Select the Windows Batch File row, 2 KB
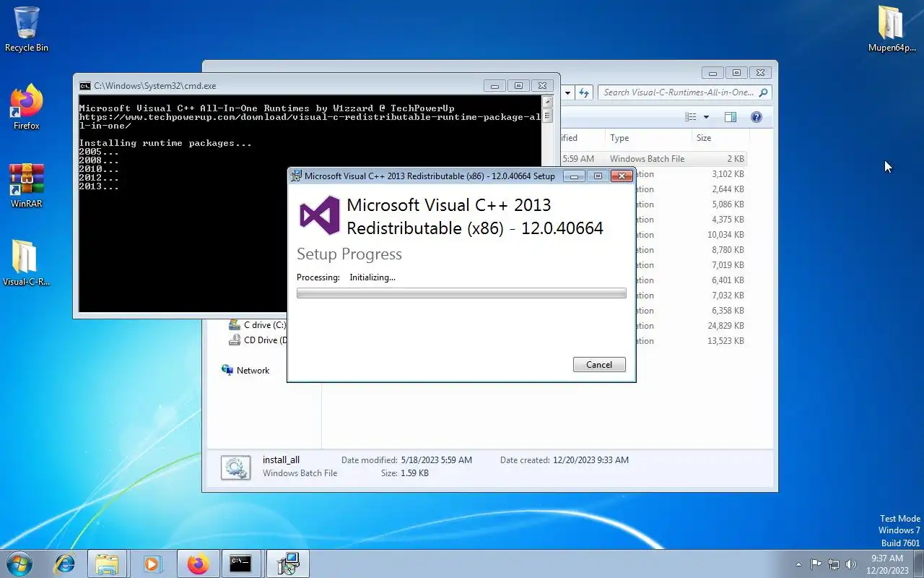 click(654, 159)
